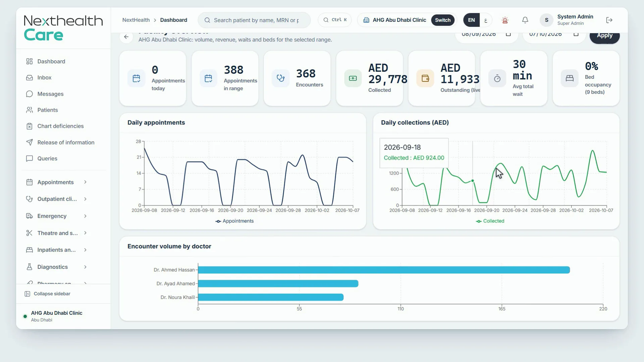Click the Release of information paper-plane icon
The image size is (644, 362).
point(30,142)
